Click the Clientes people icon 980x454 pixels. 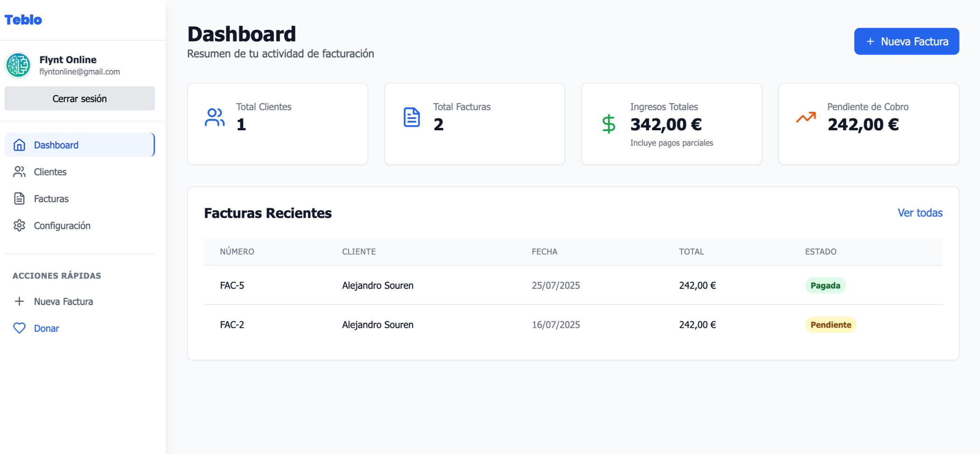click(x=19, y=172)
